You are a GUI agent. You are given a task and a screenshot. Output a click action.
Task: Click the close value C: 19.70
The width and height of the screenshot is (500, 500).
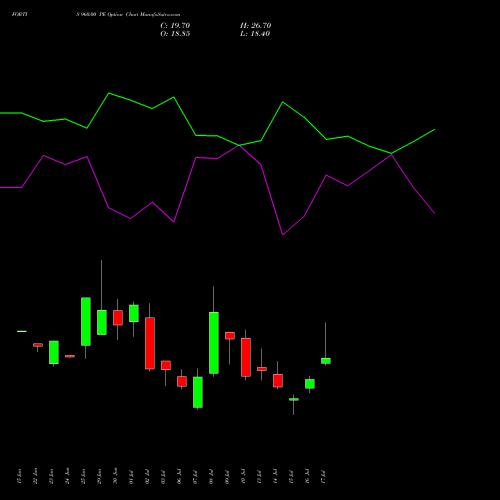[x=175, y=26]
